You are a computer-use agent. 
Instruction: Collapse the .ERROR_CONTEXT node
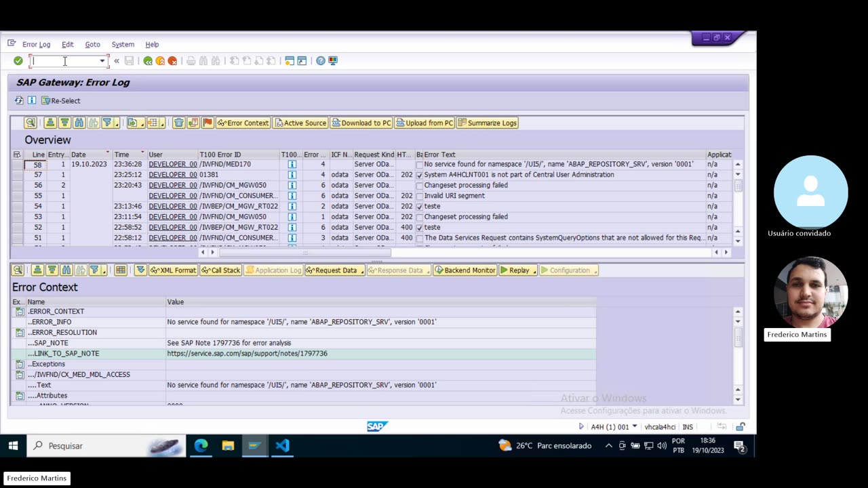pyautogui.click(x=20, y=312)
